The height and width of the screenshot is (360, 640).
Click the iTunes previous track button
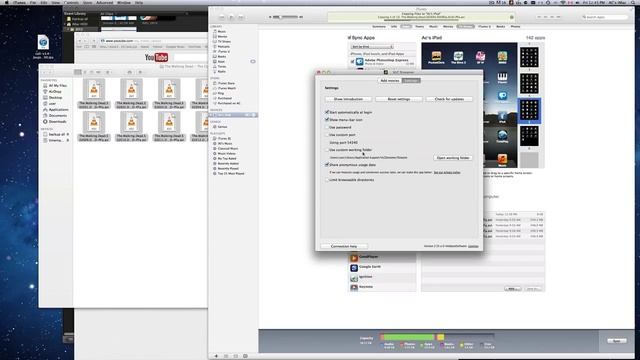click(x=222, y=18)
